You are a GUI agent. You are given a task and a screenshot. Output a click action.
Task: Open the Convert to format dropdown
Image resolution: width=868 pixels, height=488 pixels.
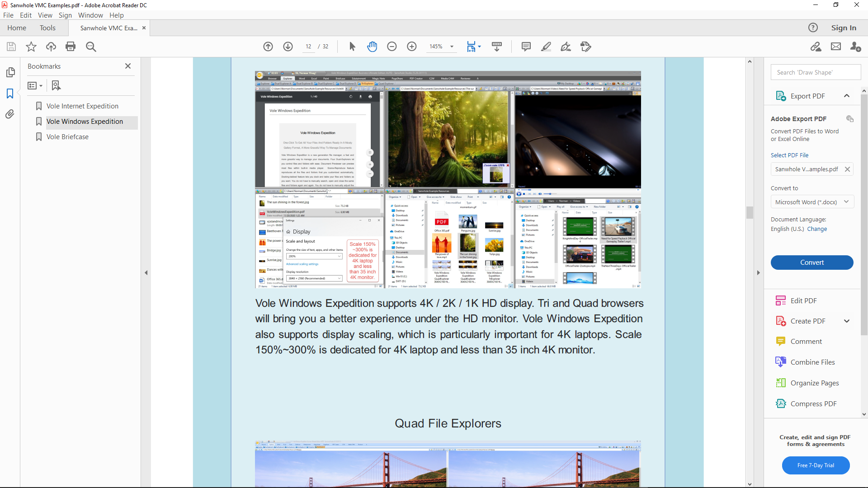coord(812,202)
